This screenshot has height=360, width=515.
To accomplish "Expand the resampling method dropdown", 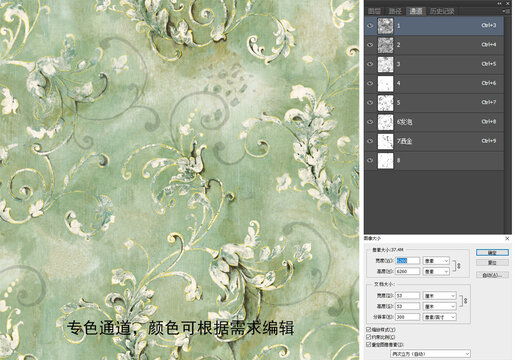I will point(430,354).
